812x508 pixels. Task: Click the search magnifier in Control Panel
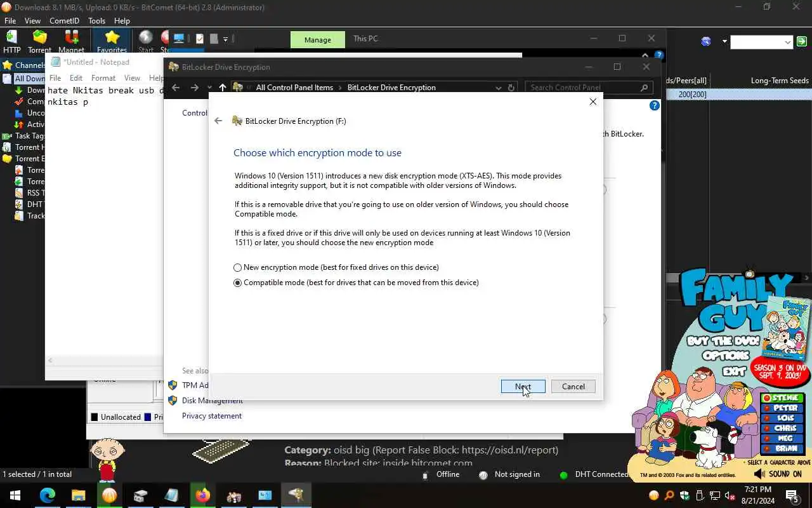point(644,88)
